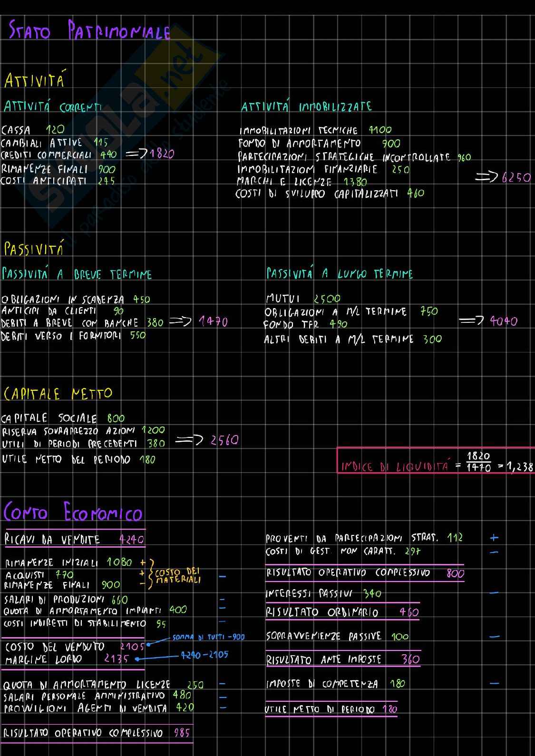535x756 pixels.
Task: Click the 'Attività immobilizzate' subheading
Action: tap(306, 107)
